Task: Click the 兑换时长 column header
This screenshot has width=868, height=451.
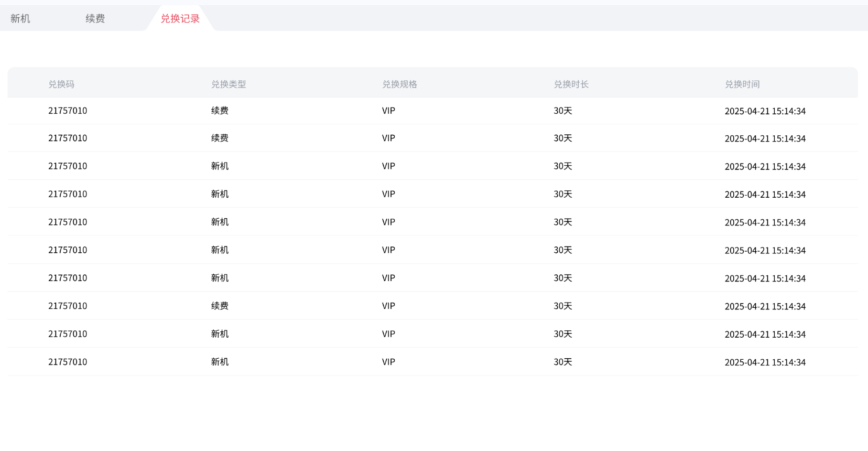Action: click(571, 84)
